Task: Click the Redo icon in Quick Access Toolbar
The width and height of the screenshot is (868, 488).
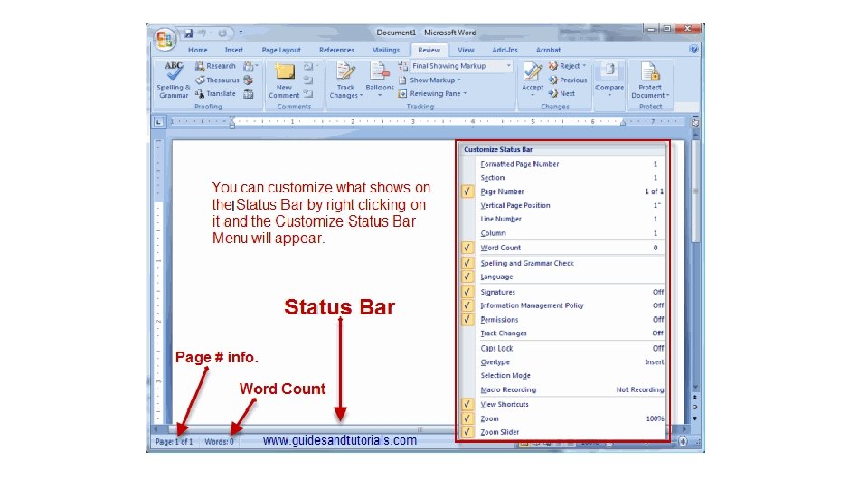Action: click(222, 33)
